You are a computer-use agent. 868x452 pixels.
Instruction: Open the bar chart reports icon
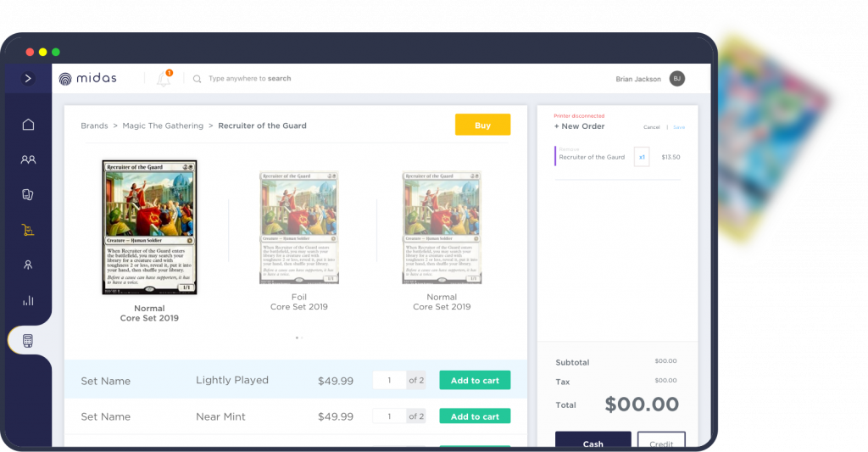(x=28, y=301)
